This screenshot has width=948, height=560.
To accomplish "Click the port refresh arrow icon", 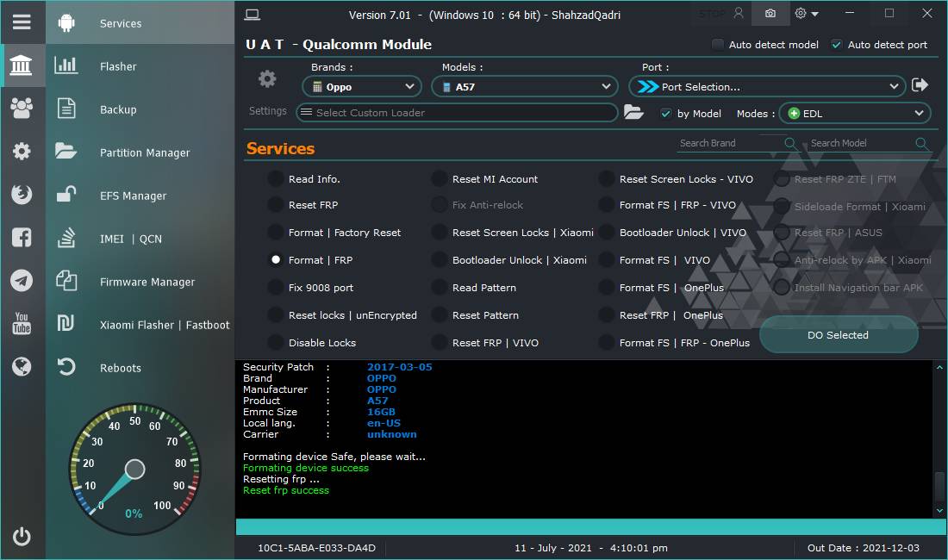I will pos(920,85).
